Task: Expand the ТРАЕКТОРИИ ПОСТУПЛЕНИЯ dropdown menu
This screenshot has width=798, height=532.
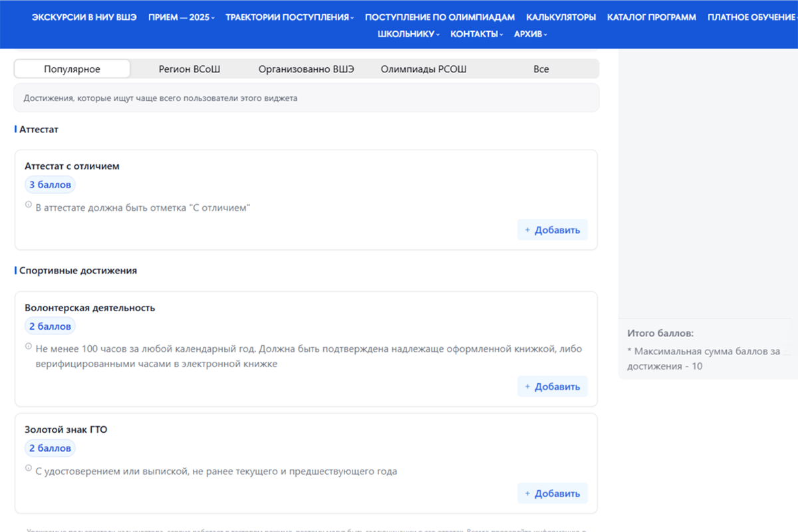Action: (290, 17)
